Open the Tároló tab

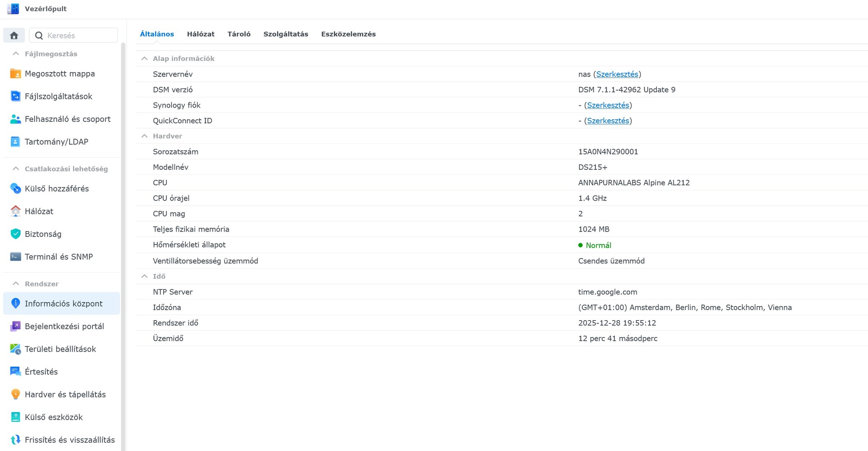[239, 34]
